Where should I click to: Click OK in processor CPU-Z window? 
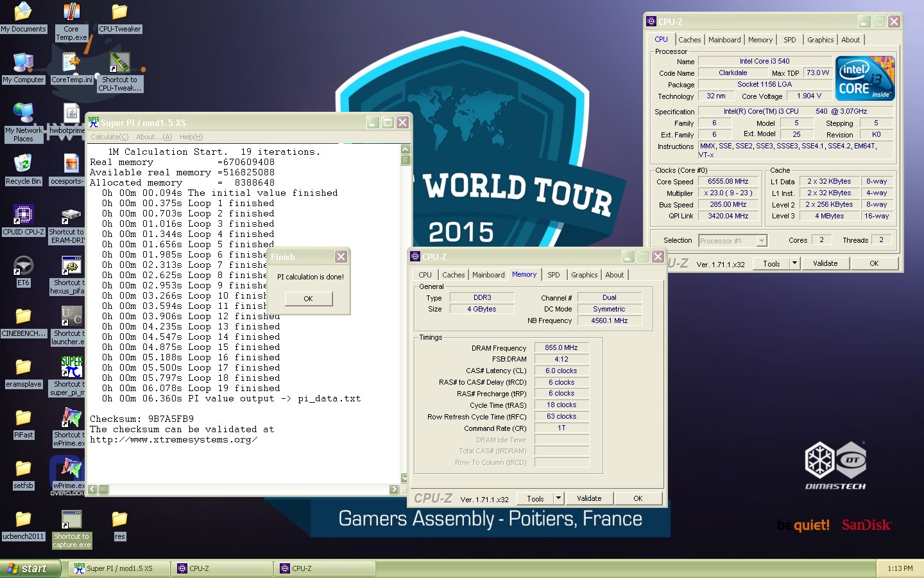tap(874, 263)
